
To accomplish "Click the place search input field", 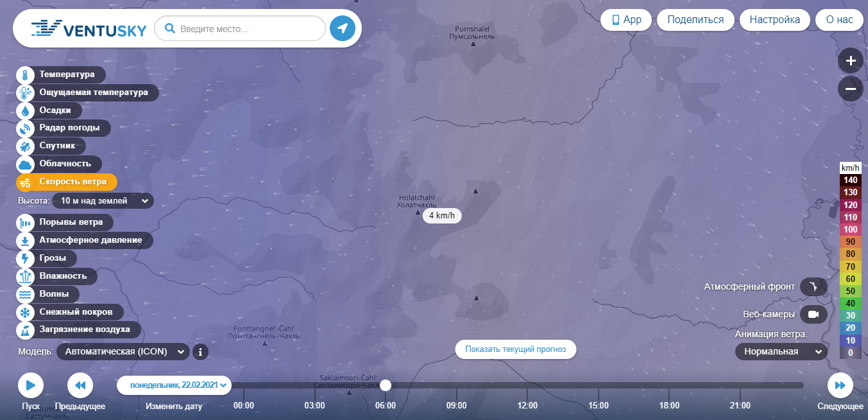I will pyautogui.click(x=240, y=28).
